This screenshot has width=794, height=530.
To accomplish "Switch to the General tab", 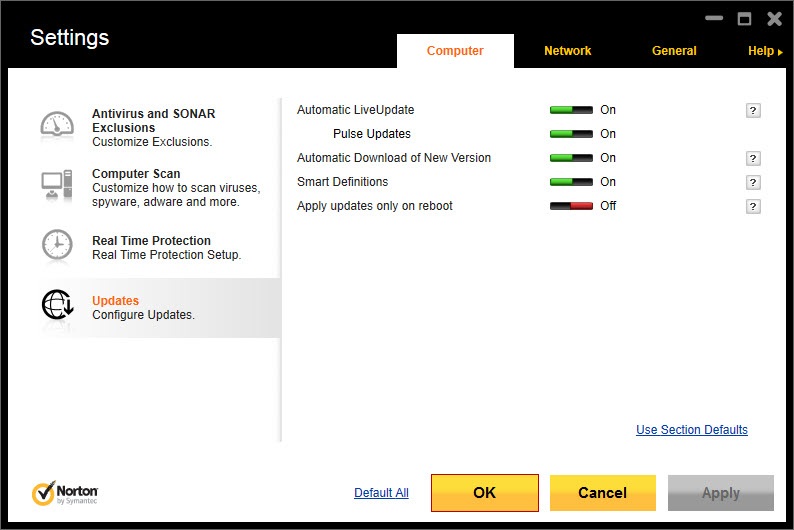I will click(674, 51).
